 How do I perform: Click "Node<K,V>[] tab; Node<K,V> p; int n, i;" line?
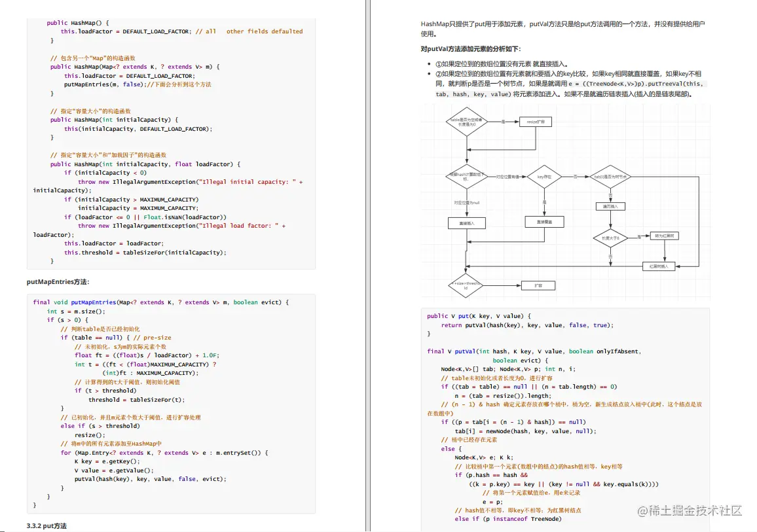coord(508,369)
